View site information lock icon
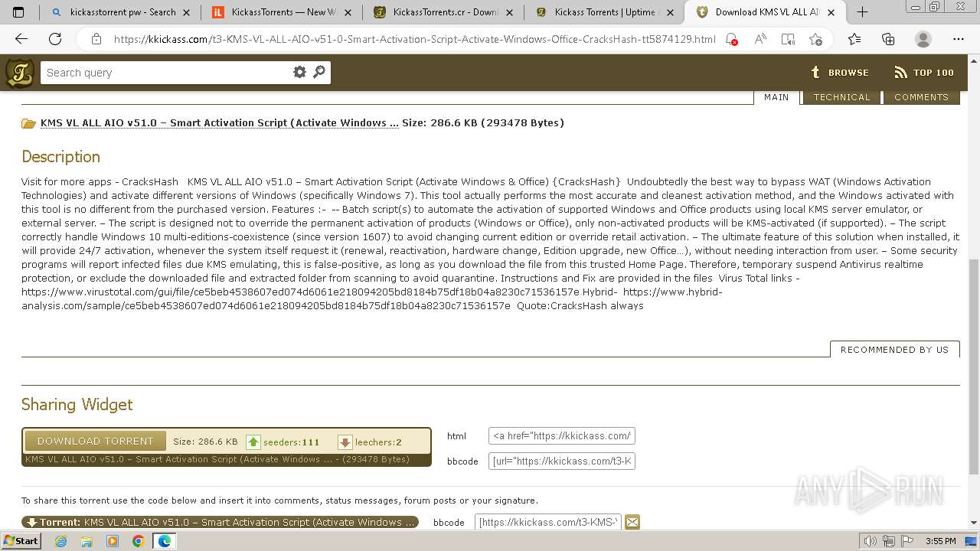The image size is (980, 551). (96, 39)
